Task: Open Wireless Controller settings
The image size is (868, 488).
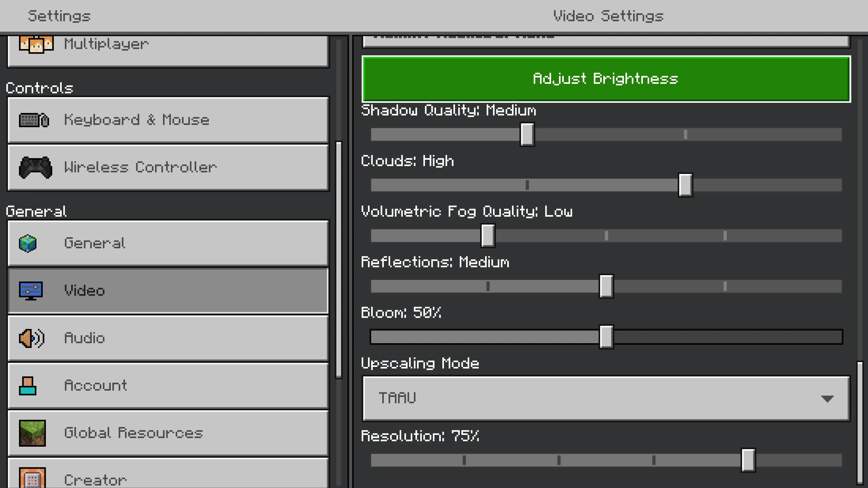Action: point(168,167)
